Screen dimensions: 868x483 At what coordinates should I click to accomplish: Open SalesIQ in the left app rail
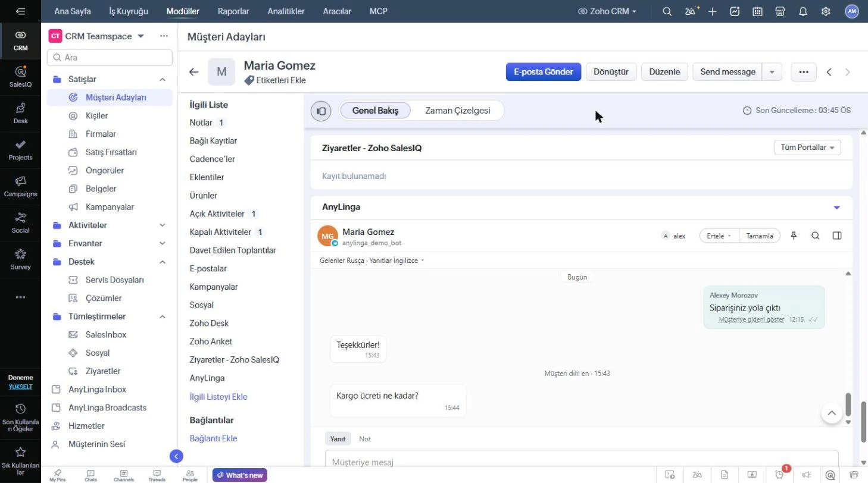(x=20, y=77)
